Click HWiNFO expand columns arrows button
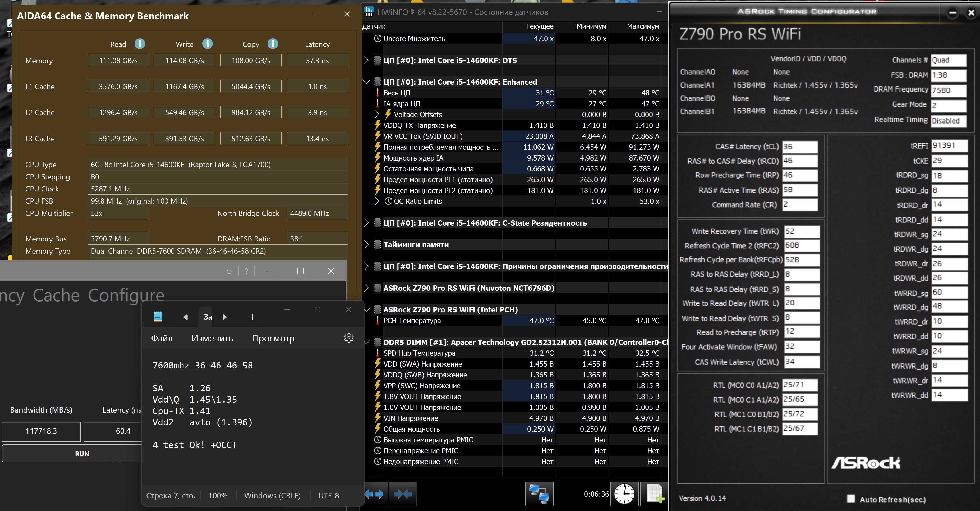 [374, 494]
